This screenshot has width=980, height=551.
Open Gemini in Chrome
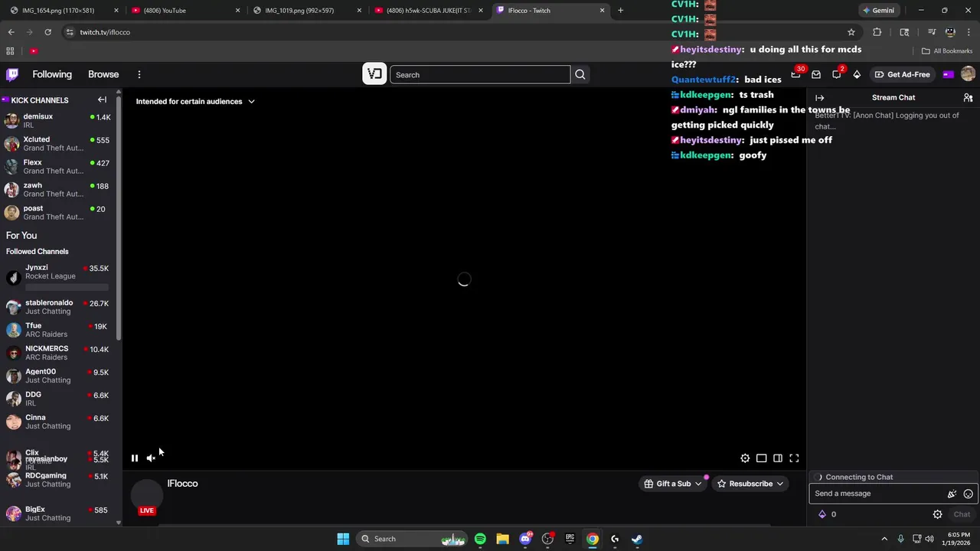878,11
